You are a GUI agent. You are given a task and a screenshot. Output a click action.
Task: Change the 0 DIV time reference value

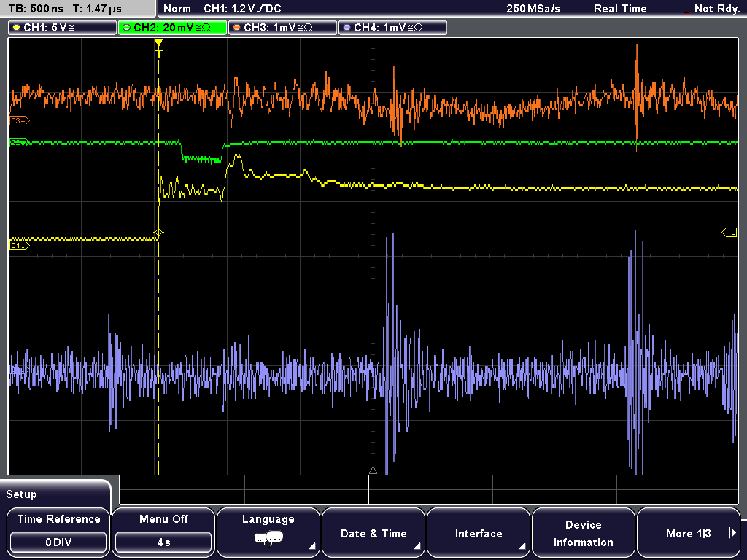pyautogui.click(x=58, y=542)
